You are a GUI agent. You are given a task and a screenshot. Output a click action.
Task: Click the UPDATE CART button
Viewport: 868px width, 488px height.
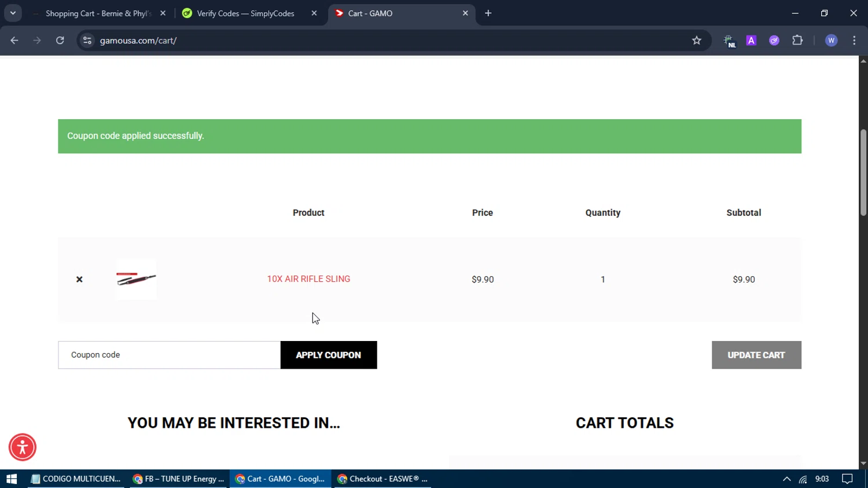coord(756,355)
